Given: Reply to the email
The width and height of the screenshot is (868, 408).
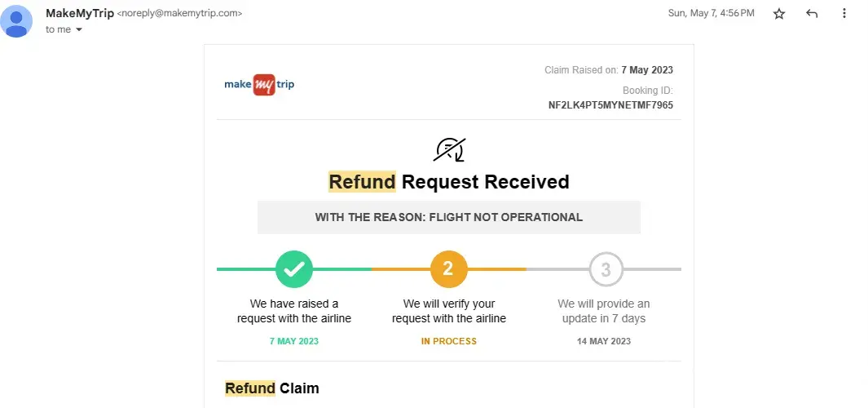Looking at the screenshot, I should [x=812, y=14].
